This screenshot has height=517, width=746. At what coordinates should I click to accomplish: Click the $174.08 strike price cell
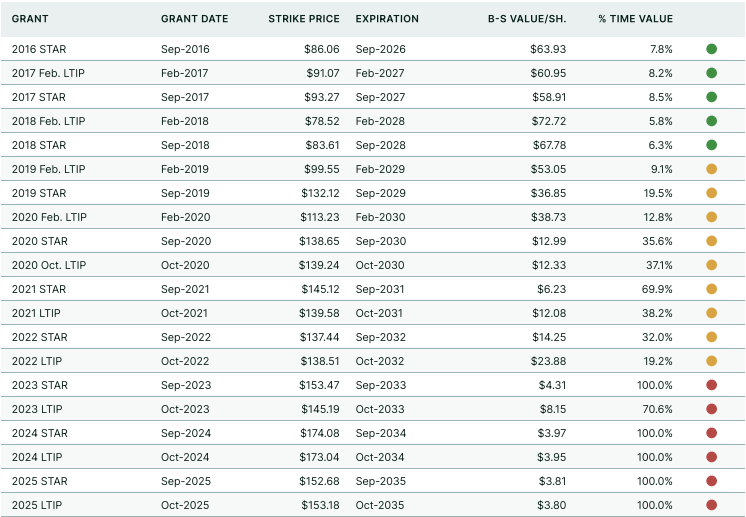(320, 433)
